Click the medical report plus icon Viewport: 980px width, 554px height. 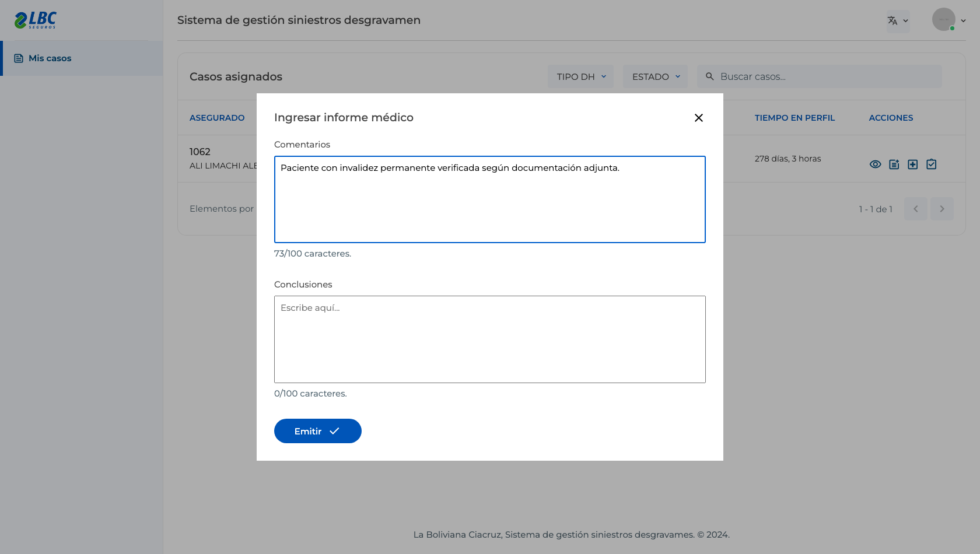coord(913,164)
